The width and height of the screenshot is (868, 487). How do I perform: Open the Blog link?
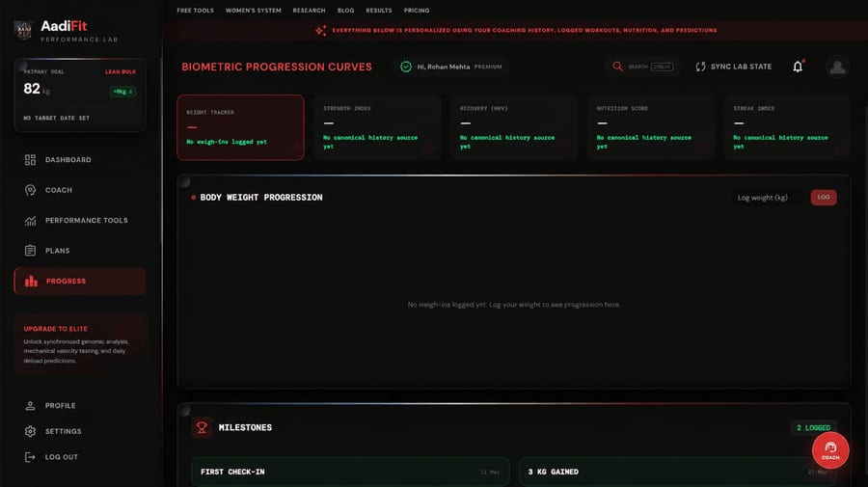click(345, 11)
